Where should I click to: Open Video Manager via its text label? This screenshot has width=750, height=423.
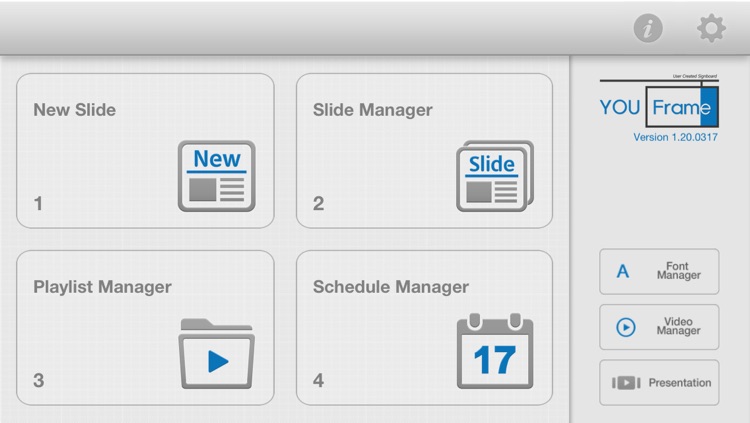[x=679, y=327]
